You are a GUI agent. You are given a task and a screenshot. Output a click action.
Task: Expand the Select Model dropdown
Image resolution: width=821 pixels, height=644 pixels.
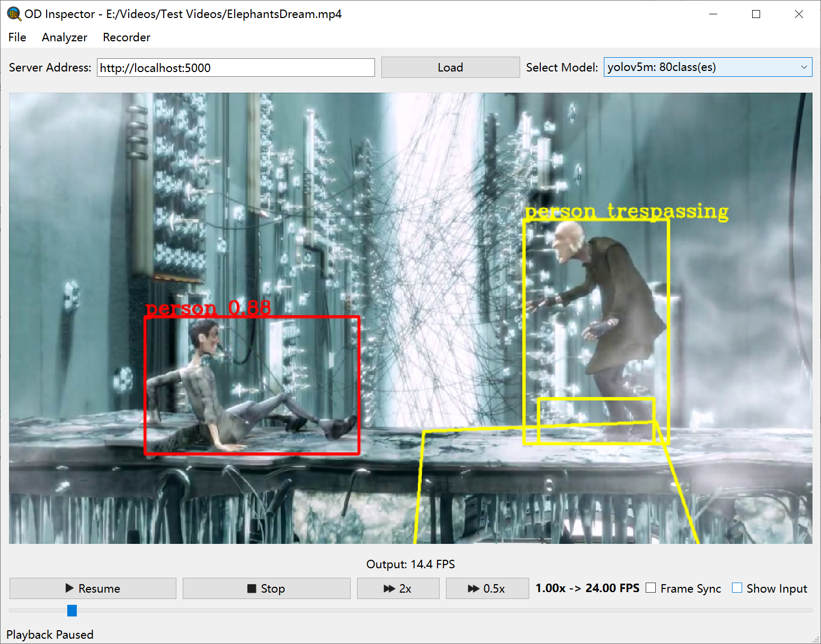tap(708, 67)
